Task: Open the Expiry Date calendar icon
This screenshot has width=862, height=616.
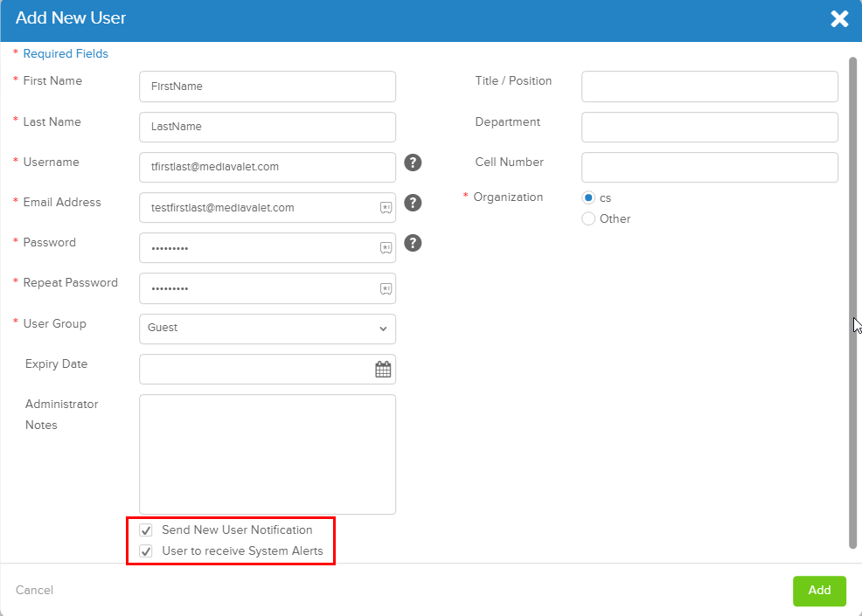Action: click(x=383, y=369)
